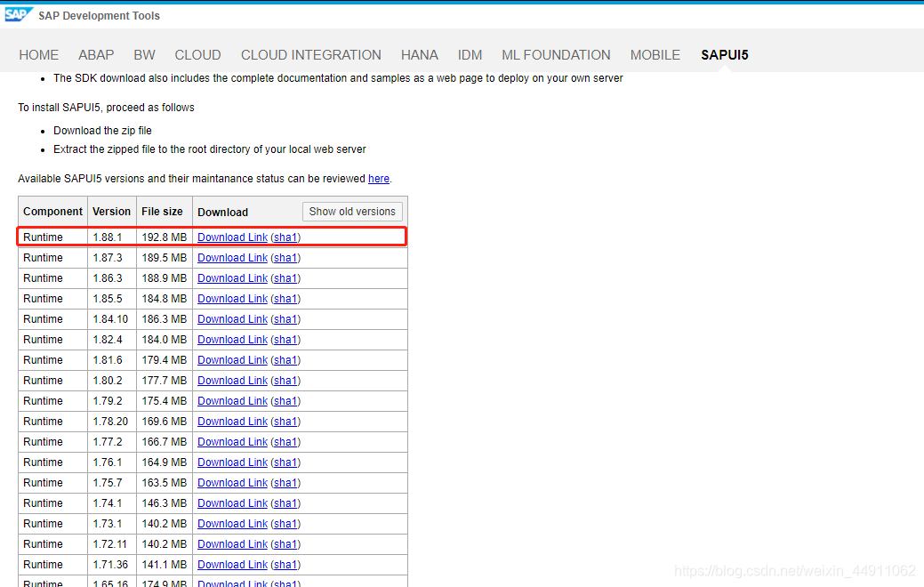Download Runtime version 1.73.1
924x587 pixels.
click(x=233, y=523)
